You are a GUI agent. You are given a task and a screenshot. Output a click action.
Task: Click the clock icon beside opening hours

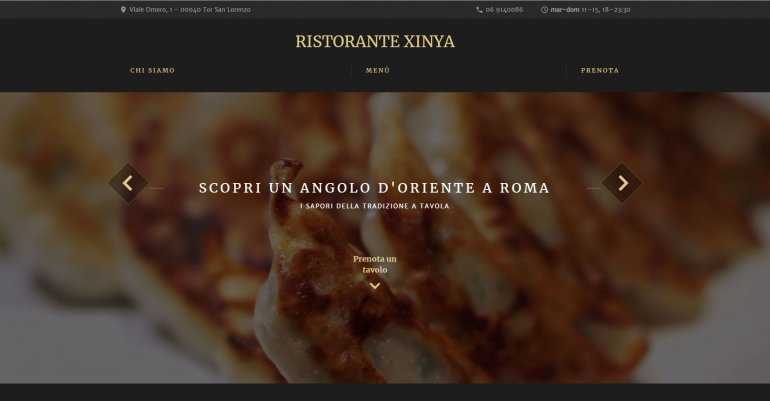(544, 10)
